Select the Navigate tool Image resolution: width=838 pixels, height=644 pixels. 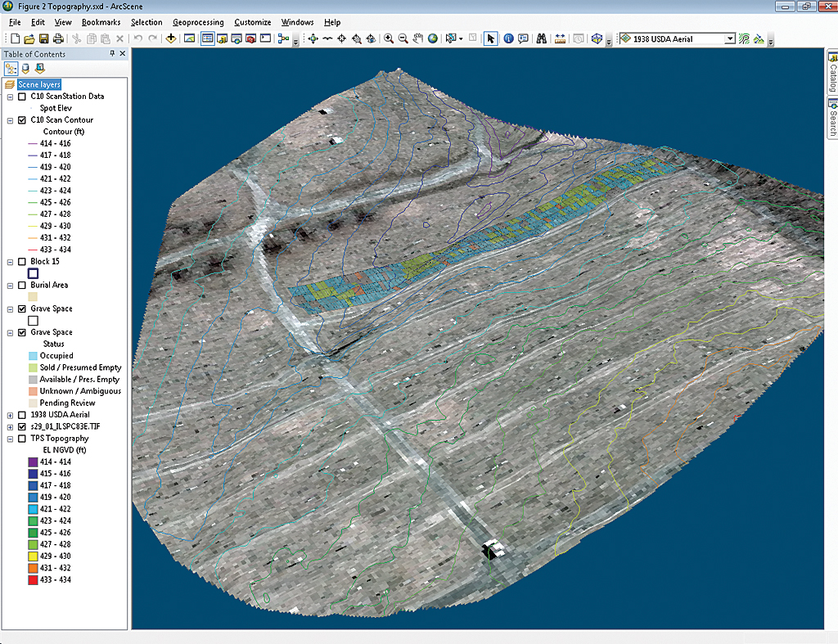coord(313,38)
